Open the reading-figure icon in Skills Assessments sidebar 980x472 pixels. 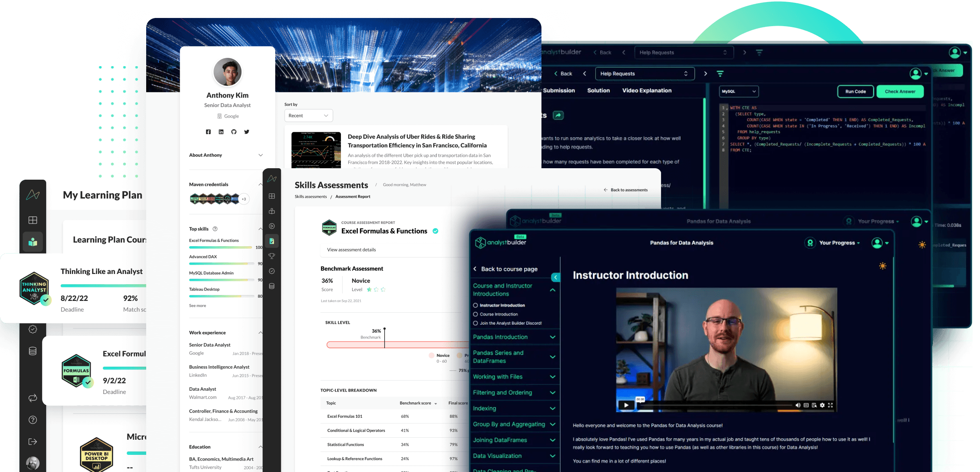[x=272, y=211]
